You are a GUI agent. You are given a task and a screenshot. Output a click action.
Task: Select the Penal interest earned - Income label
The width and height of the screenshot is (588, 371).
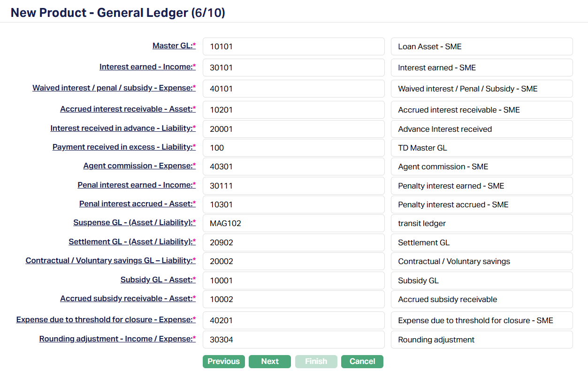point(135,185)
